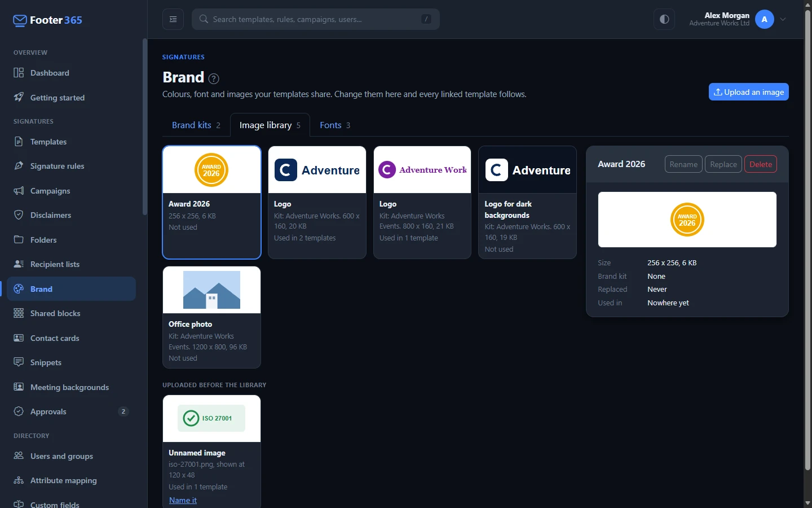Open the Brand help question-mark icon
Image resolution: width=812 pixels, height=508 pixels.
pyautogui.click(x=214, y=78)
